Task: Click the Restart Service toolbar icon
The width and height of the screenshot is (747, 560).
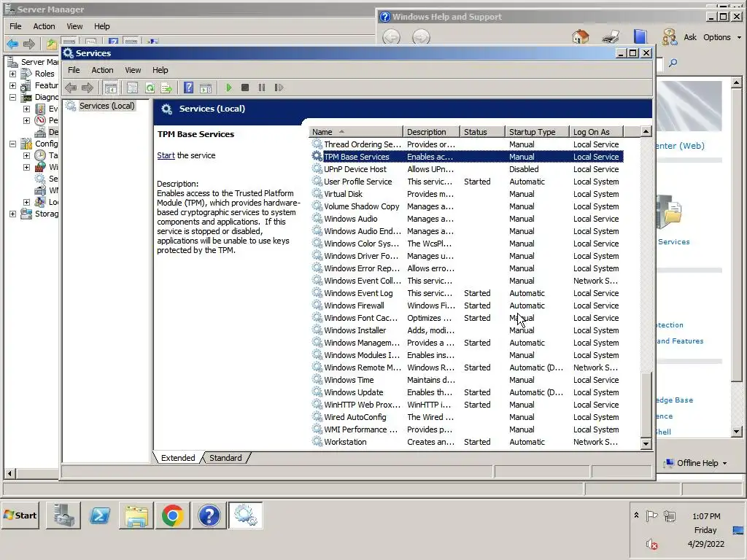Action: pos(279,87)
